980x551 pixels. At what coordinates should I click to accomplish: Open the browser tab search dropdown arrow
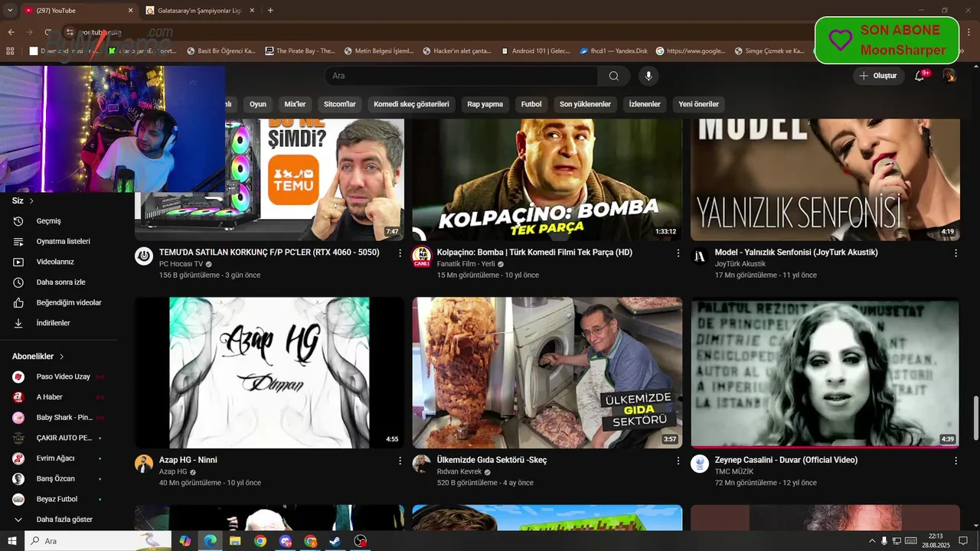[x=10, y=11]
